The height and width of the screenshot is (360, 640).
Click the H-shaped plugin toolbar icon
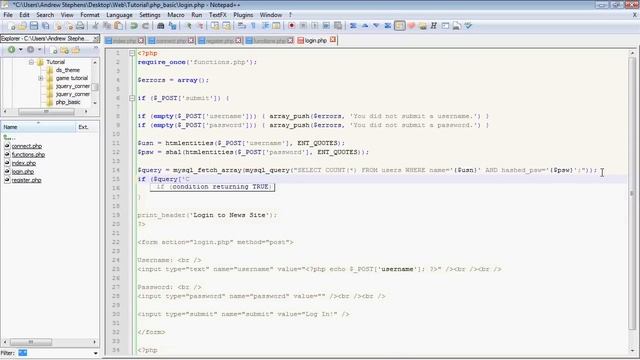[433, 26]
